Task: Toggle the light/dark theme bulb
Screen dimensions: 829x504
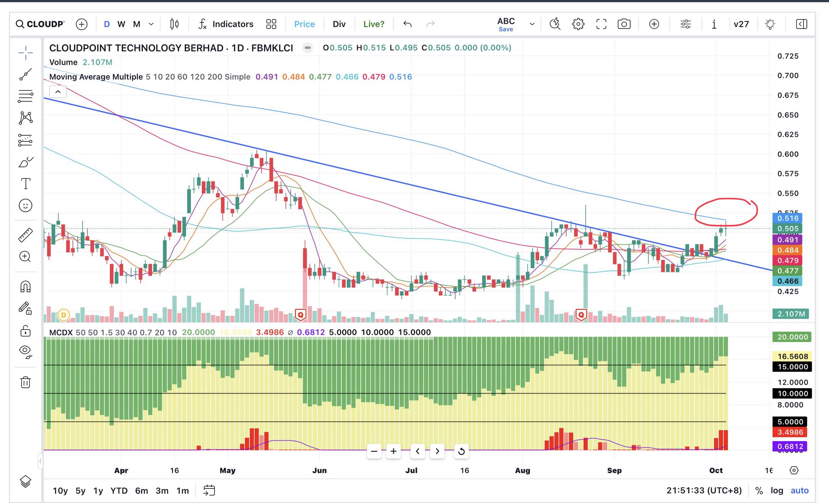Action: click(x=770, y=24)
